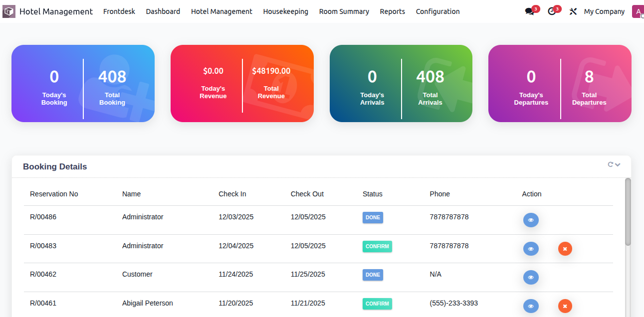Image resolution: width=644 pixels, height=317 pixels.
Task: Collapse the Booking Details panel chevron
Action: pos(618,165)
